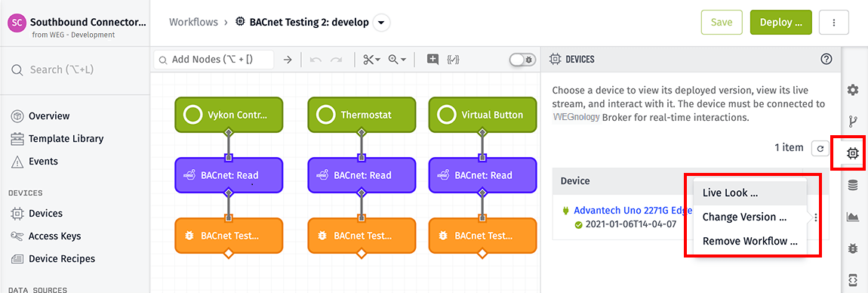
Task: Click the Add Nodes search field
Action: pyautogui.click(x=214, y=60)
